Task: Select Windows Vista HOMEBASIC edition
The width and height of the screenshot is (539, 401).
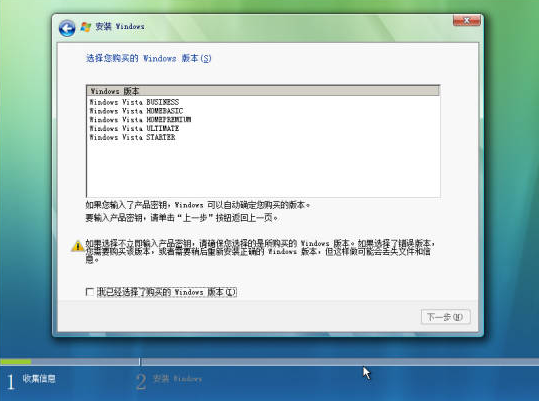Action: click(136, 111)
